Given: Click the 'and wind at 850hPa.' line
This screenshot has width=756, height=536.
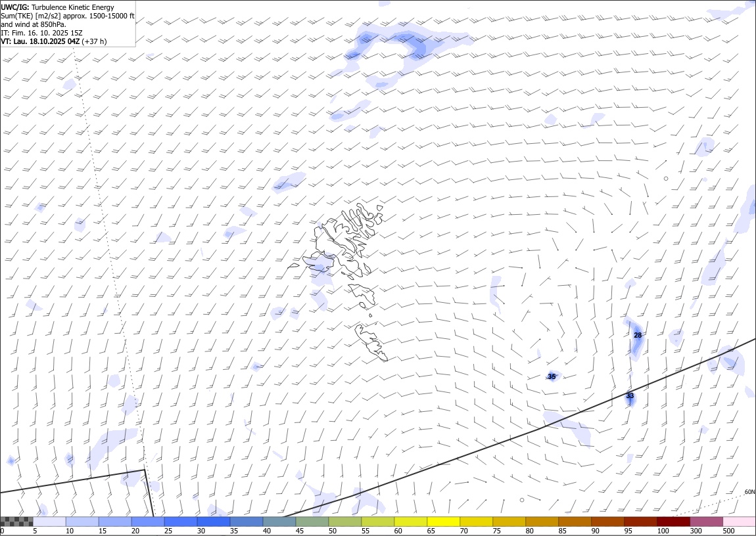Looking at the screenshot, I should (34, 24).
